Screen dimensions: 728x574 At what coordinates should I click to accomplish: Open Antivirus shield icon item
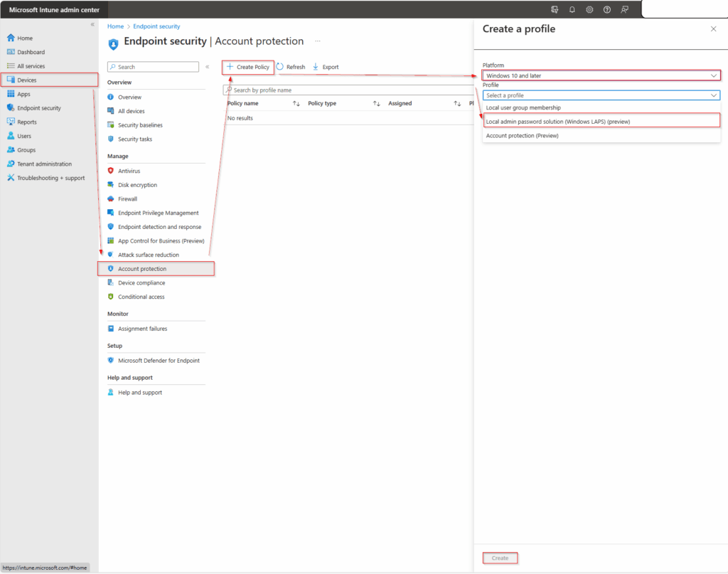click(111, 171)
